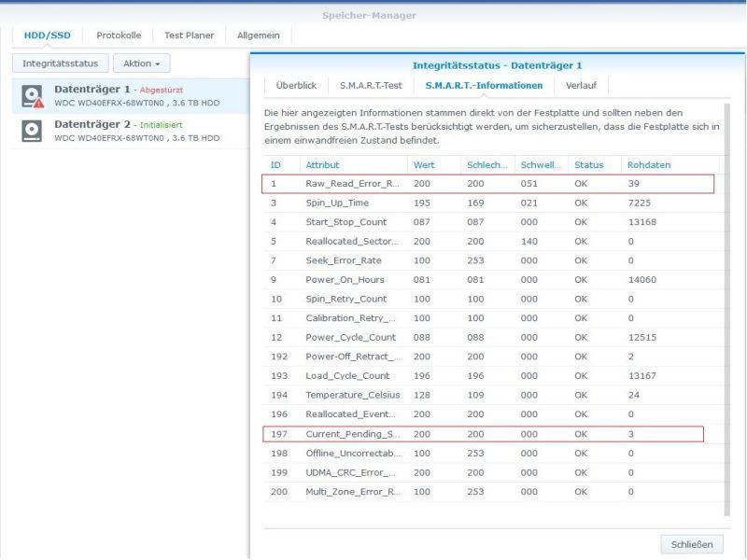Screen dimensions: 747x560
Task: Open the Test Planer tab
Action: (190, 35)
